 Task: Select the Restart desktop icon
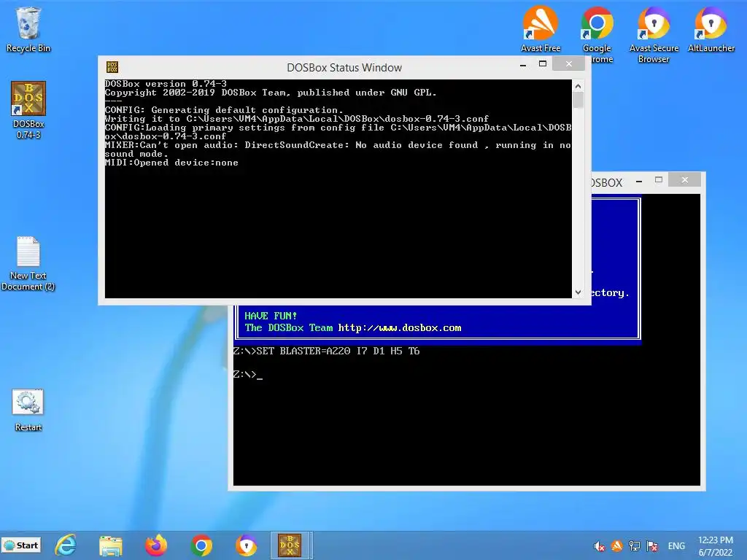28,411
